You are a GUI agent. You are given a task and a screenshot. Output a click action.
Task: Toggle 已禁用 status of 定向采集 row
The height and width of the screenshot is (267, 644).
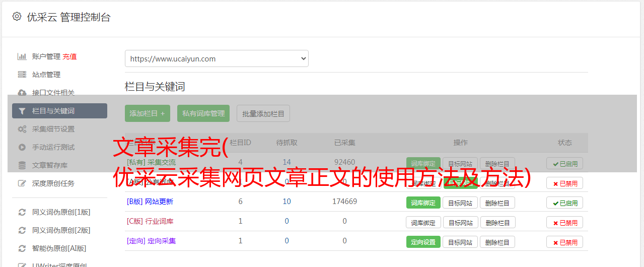565,242
